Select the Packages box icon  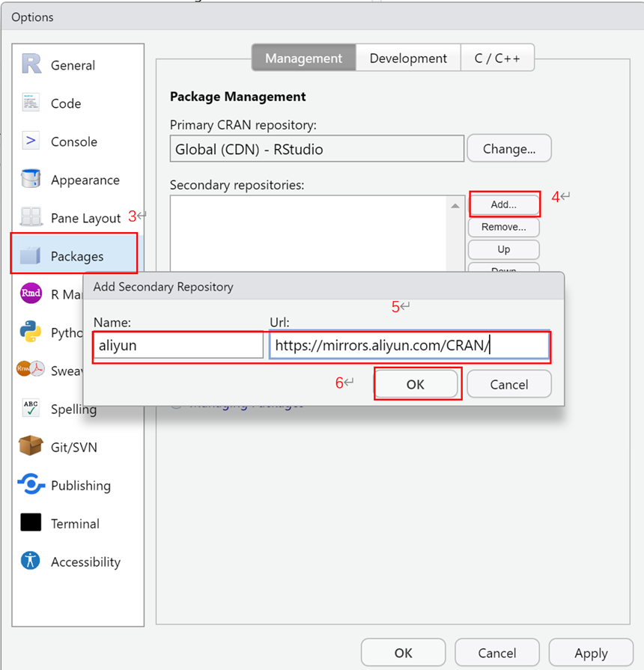(x=30, y=255)
